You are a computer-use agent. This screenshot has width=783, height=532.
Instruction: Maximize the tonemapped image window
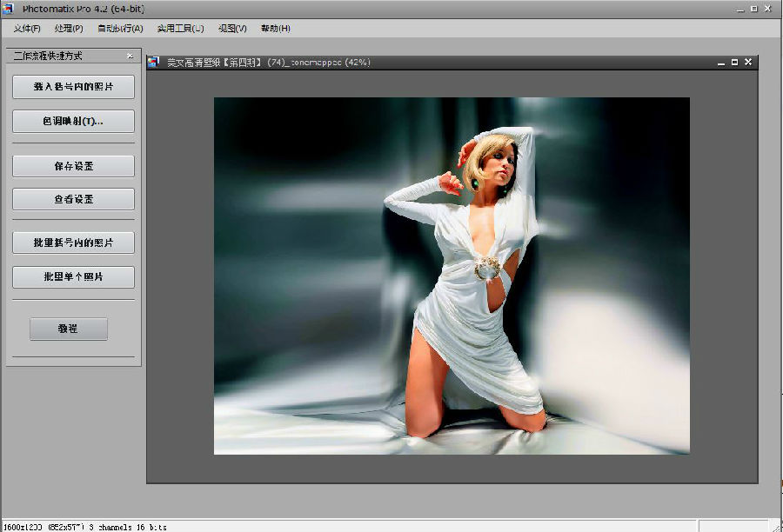click(x=733, y=62)
